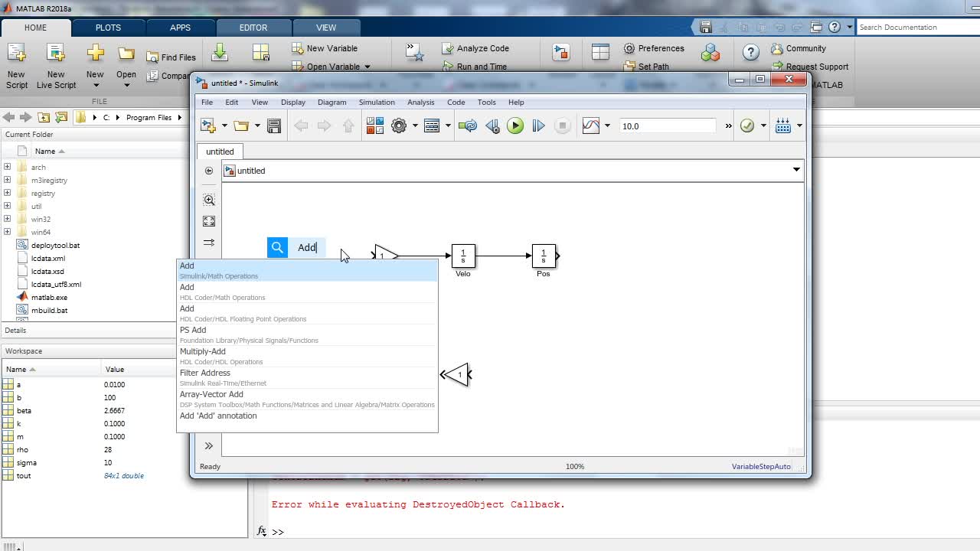Select Add from Simulink/Math Operations
The image size is (980, 551).
click(307, 270)
